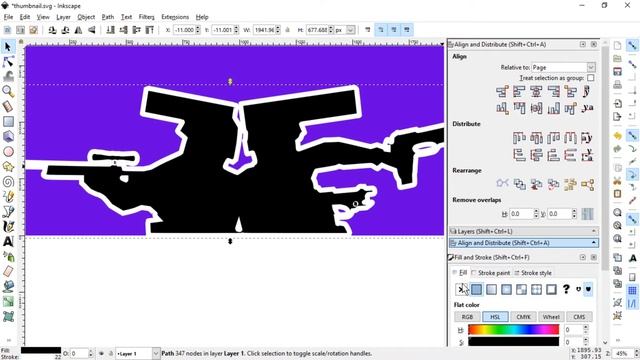Select the Eraser tool

pyautogui.click(x=8, y=271)
